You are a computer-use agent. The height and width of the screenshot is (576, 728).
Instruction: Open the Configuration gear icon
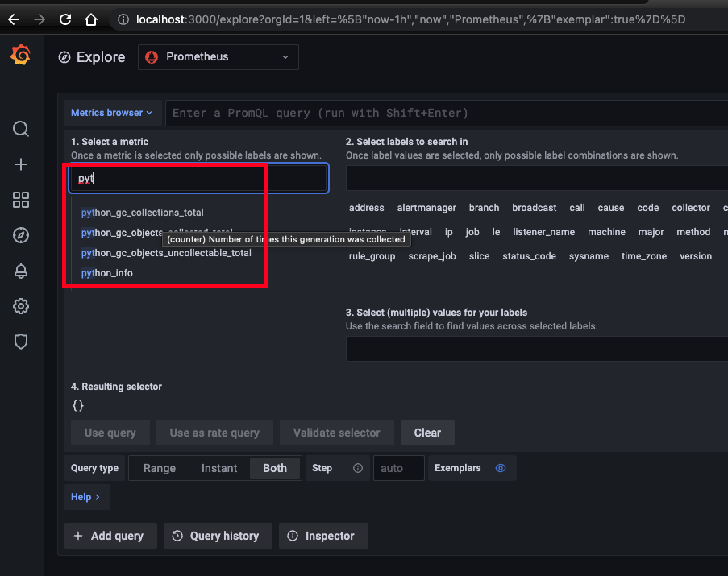coord(20,306)
